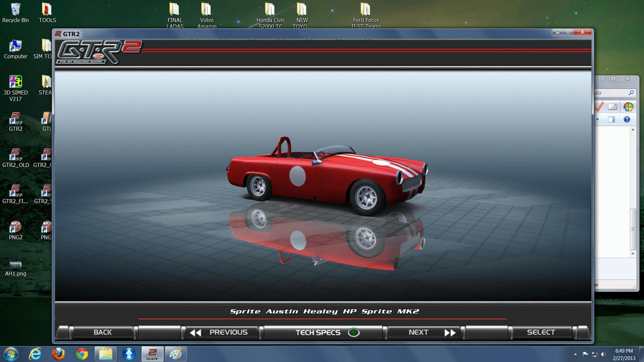Open the TOOLS desktop folder
644x362 pixels.
click(47, 13)
